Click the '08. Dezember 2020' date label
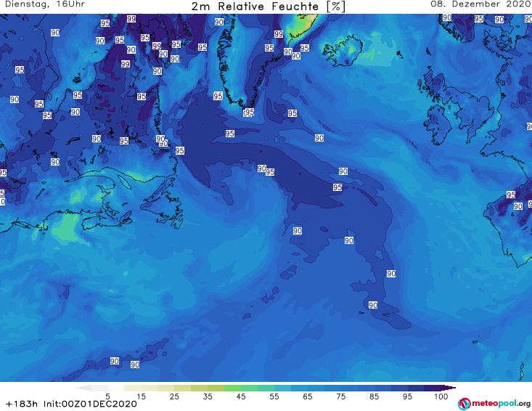This screenshot has width=532, height=411. click(480, 4)
